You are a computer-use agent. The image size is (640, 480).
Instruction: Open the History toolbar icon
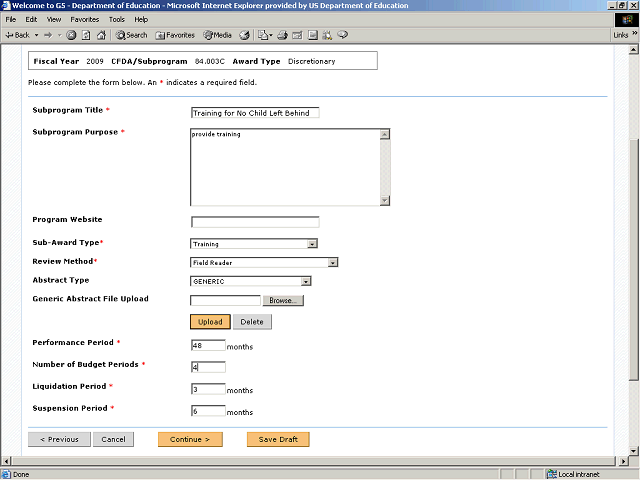point(244,35)
